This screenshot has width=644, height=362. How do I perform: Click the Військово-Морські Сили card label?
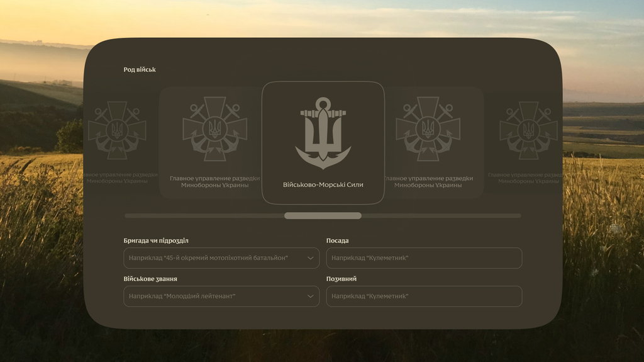[x=323, y=184]
